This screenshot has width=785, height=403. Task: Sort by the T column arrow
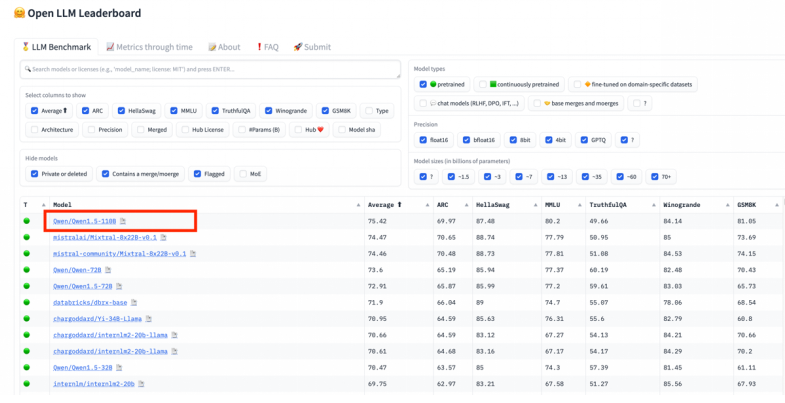click(x=44, y=205)
